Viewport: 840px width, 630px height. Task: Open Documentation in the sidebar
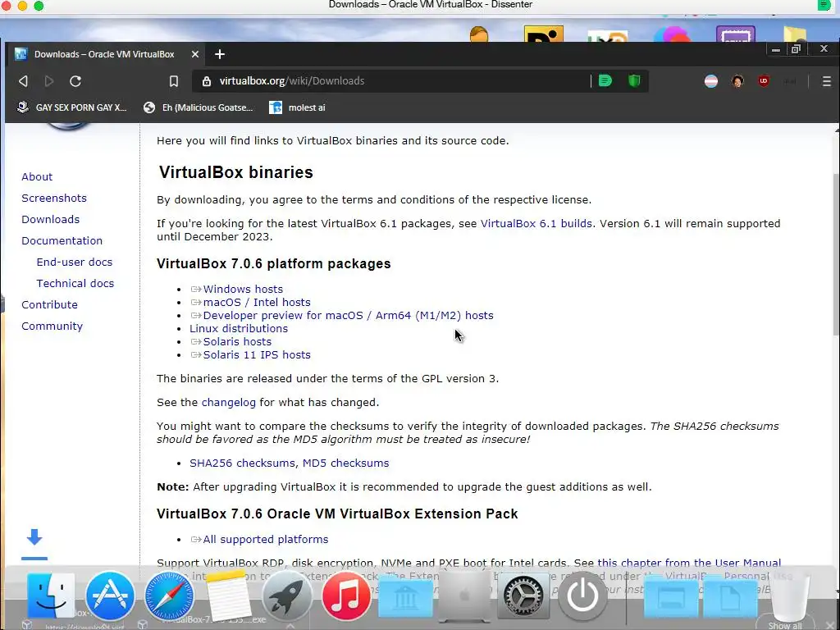(x=62, y=241)
